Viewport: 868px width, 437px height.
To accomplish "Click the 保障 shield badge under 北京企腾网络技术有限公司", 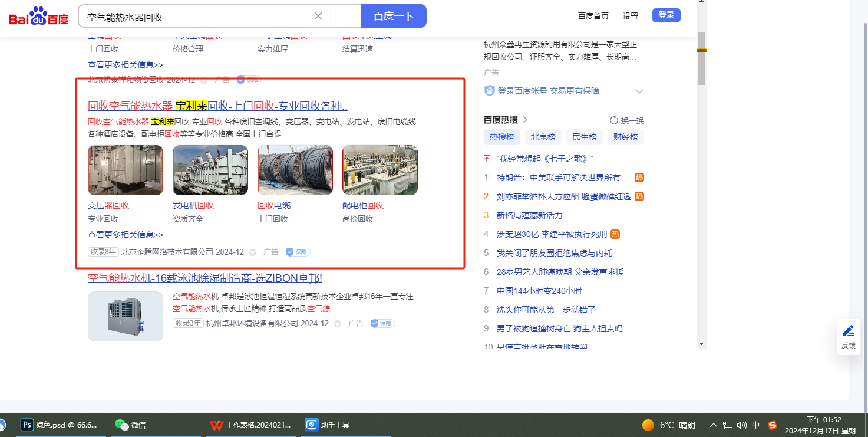I will (x=298, y=252).
